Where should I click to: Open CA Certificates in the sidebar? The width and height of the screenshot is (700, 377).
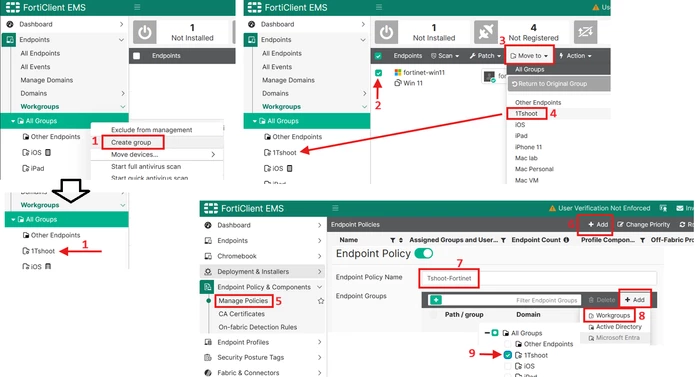pos(242,314)
